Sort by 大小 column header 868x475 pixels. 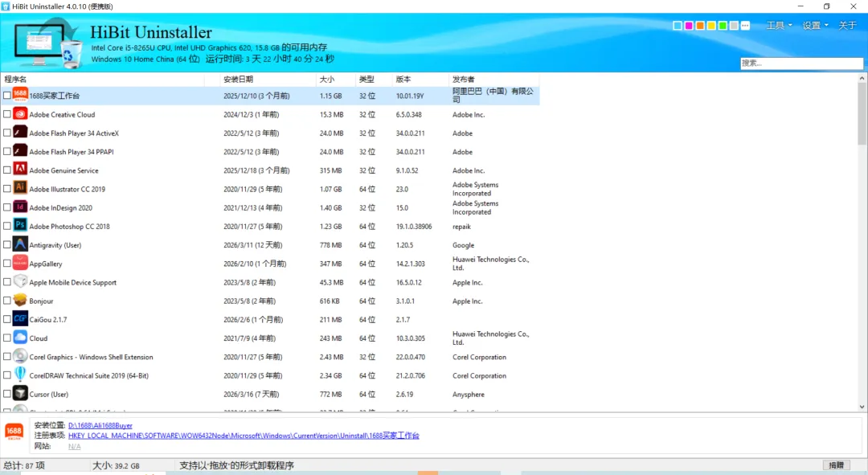336,79
